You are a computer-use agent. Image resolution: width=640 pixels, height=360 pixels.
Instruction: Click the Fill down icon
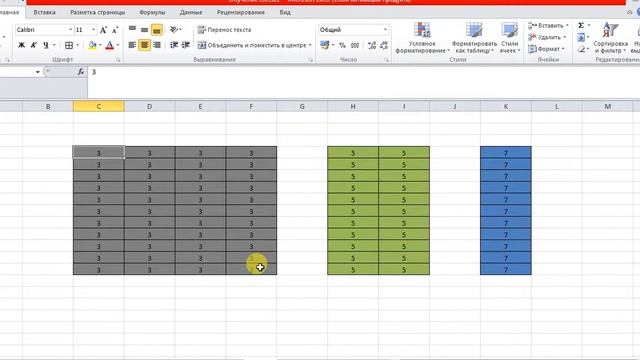coord(581,38)
